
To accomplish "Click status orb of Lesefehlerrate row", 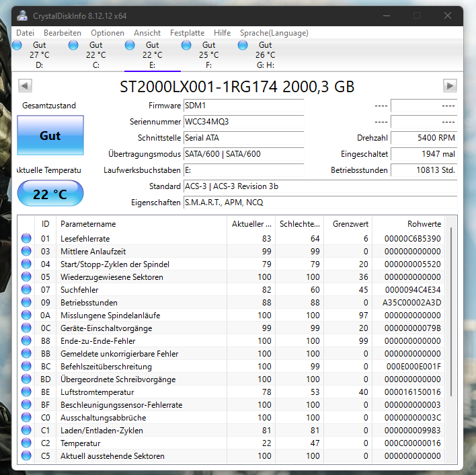I will click(26, 238).
